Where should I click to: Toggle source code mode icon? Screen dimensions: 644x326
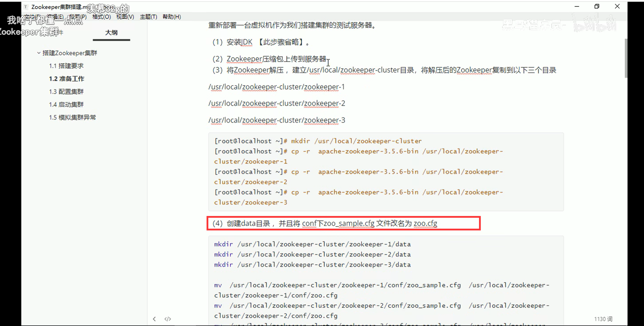coord(168,319)
